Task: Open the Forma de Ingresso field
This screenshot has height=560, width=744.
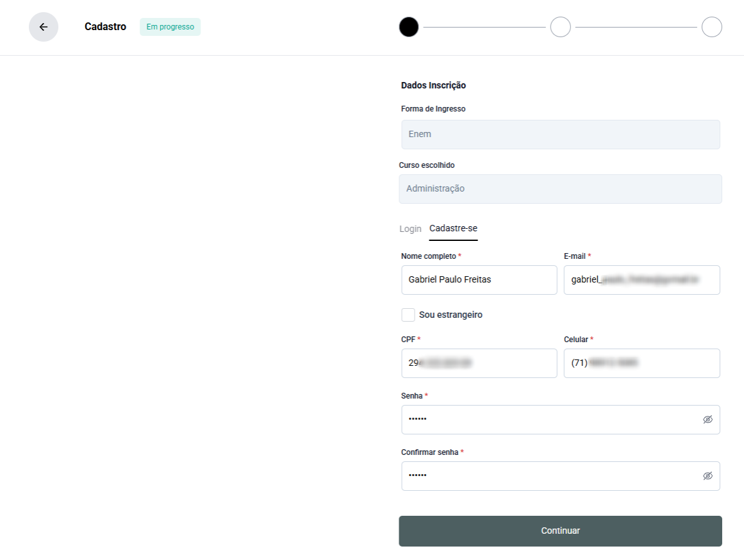Action: click(560, 135)
